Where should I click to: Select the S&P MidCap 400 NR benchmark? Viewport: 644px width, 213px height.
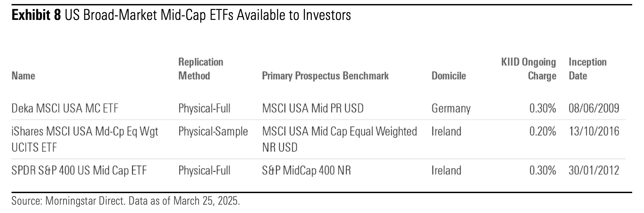coord(306,170)
